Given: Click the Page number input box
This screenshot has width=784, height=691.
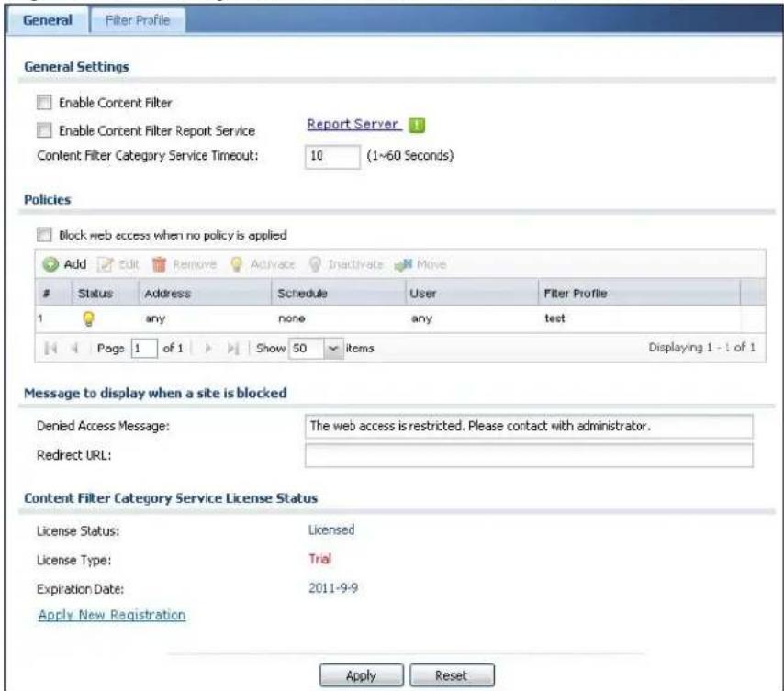Looking at the screenshot, I should point(144,348).
